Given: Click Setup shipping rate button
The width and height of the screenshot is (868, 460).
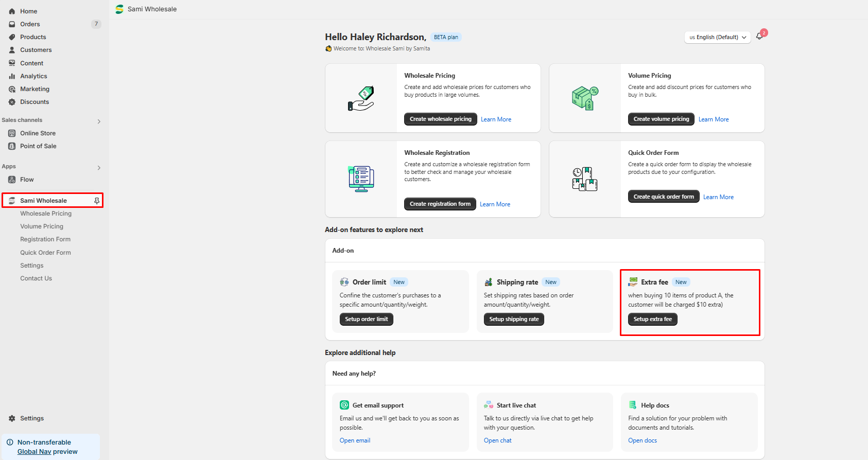Looking at the screenshot, I should pyautogui.click(x=513, y=319).
